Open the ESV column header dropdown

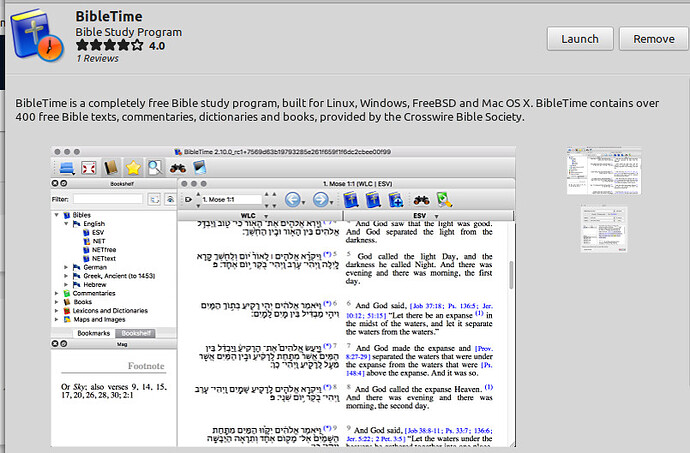[x=437, y=216]
